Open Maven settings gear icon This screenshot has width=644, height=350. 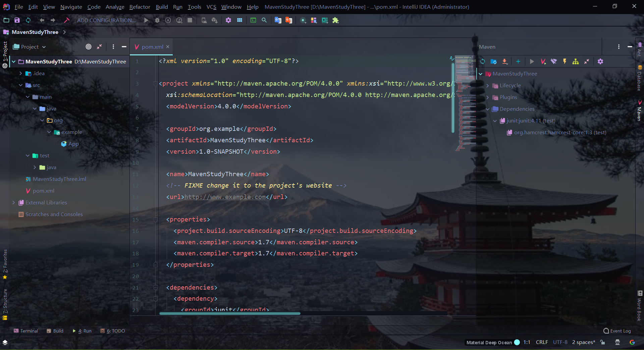tap(600, 61)
